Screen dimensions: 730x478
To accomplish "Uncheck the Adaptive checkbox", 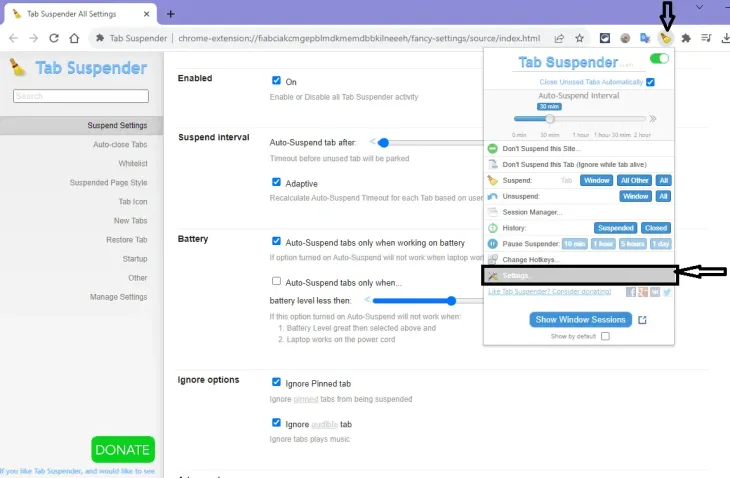I will [x=277, y=182].
